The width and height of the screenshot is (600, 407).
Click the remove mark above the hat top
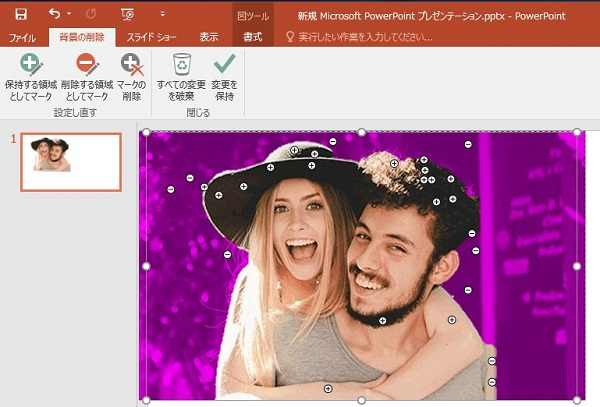pos(333,142)
